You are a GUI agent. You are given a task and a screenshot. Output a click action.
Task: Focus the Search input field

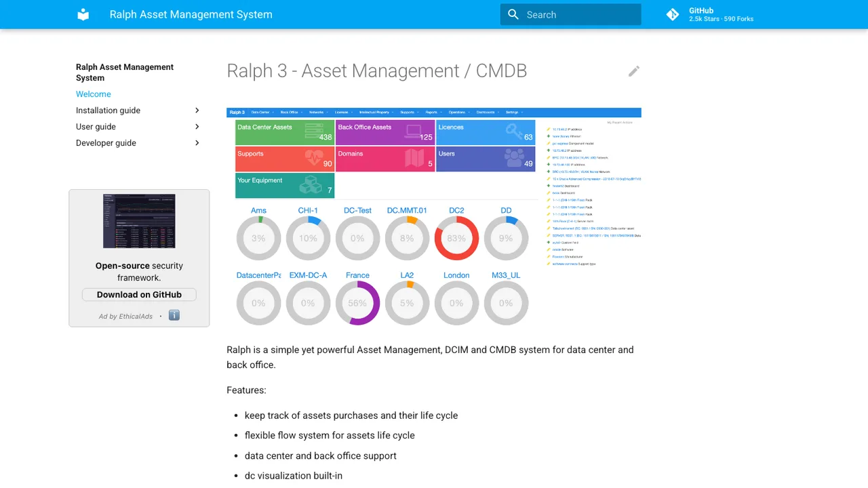click(x=571, y=14)
